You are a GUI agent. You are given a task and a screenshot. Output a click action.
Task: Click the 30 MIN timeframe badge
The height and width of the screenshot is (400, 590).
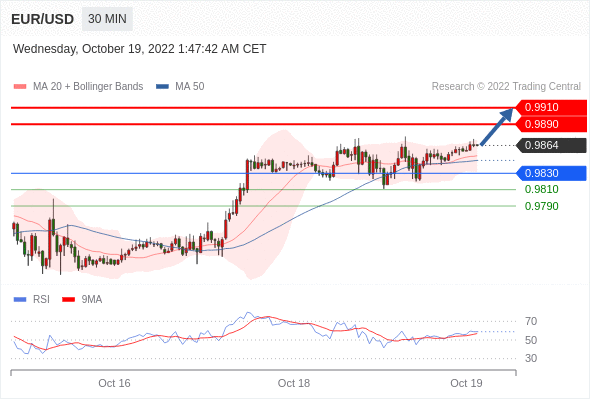point(107,19)
